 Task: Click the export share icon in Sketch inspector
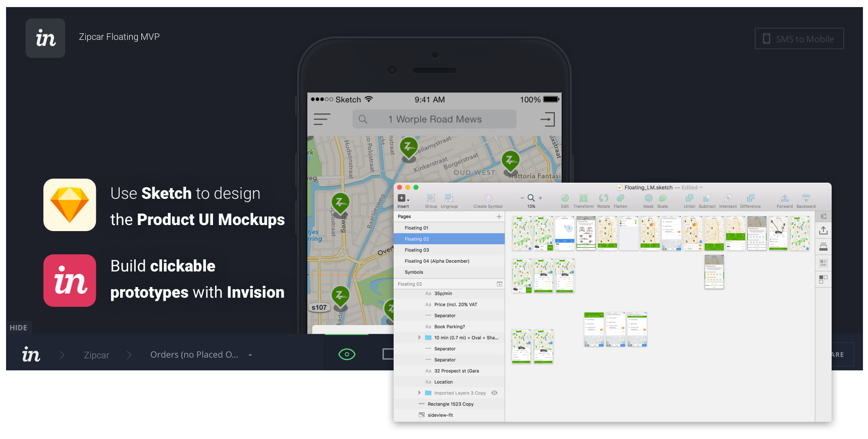824,230
